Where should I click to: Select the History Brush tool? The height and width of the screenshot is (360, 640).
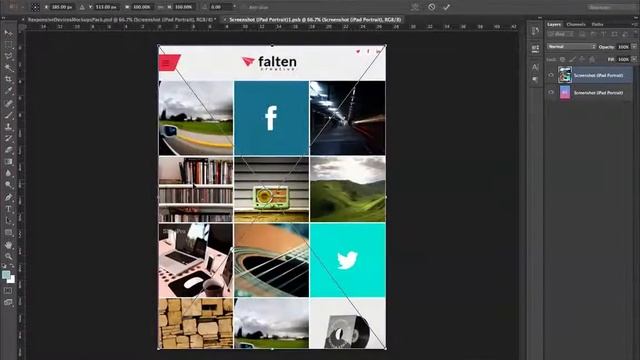click(8, 139)
